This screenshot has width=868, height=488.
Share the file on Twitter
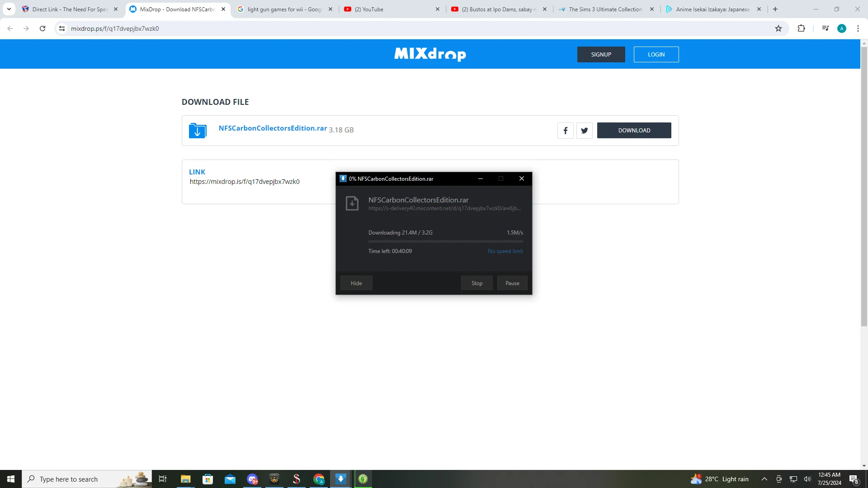pos(585,131)
